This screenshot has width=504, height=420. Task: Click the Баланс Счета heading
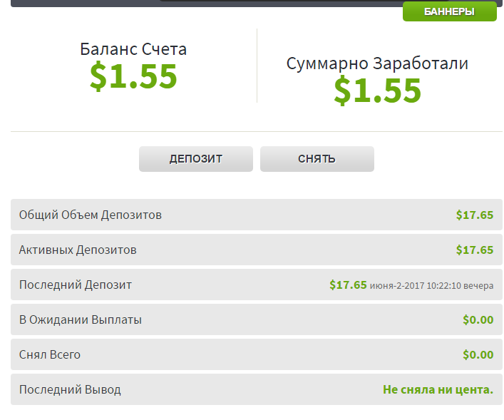(133, 49)
